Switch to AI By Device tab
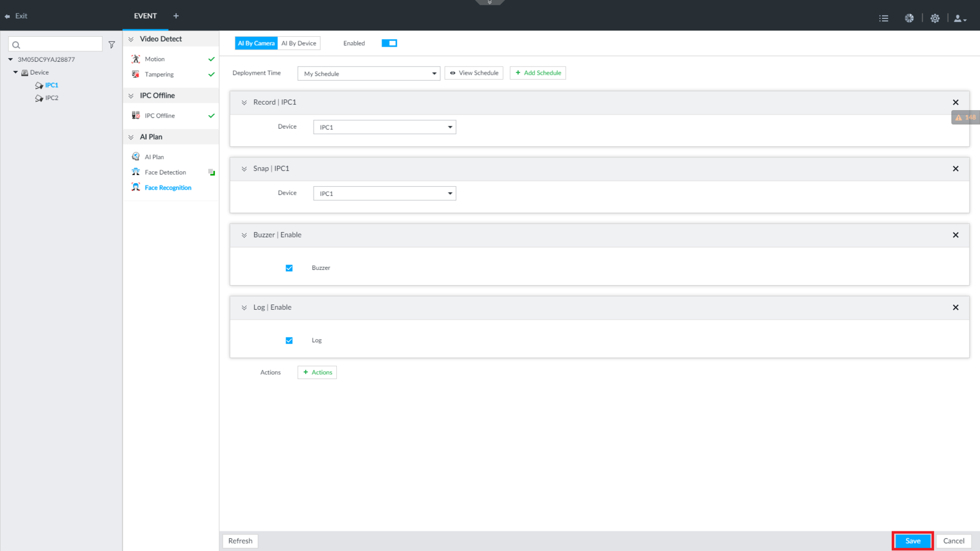980x551 pixels. pyautogui.click(x=299, y=43)
